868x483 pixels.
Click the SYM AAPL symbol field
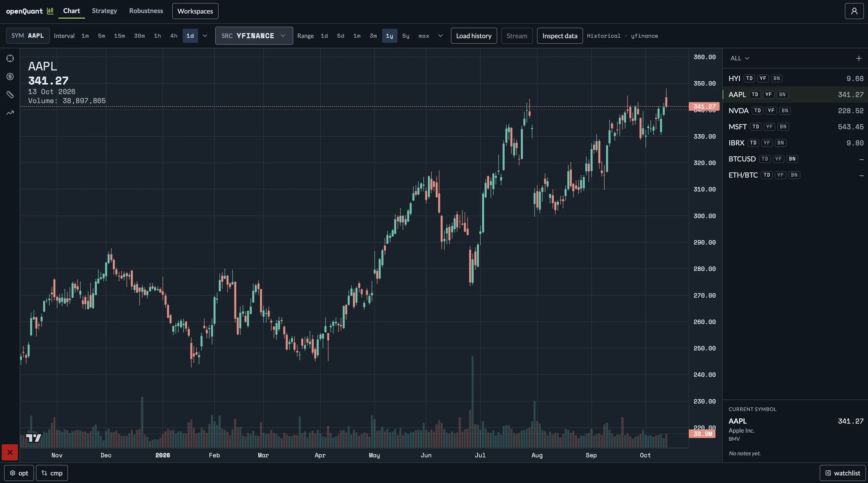[x=28, y=36]
